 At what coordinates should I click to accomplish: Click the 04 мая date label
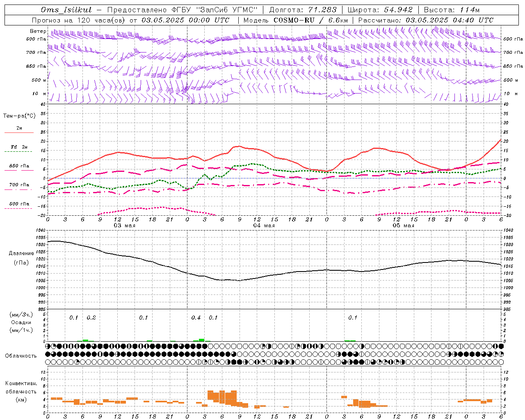pos(264,226)
